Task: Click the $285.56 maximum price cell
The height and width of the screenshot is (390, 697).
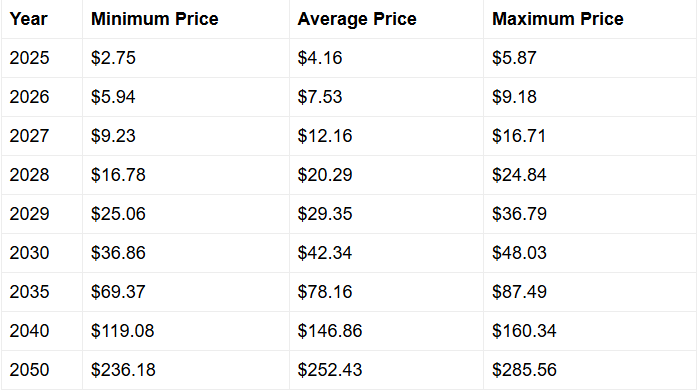Action: (x=590, y=370)
